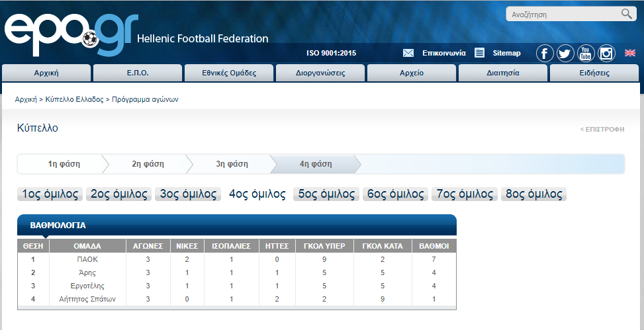The height and width of the screenshot is (330, 644).
Task: Click the ISO 9001:2015 text
Action: (x=332, y=53)
